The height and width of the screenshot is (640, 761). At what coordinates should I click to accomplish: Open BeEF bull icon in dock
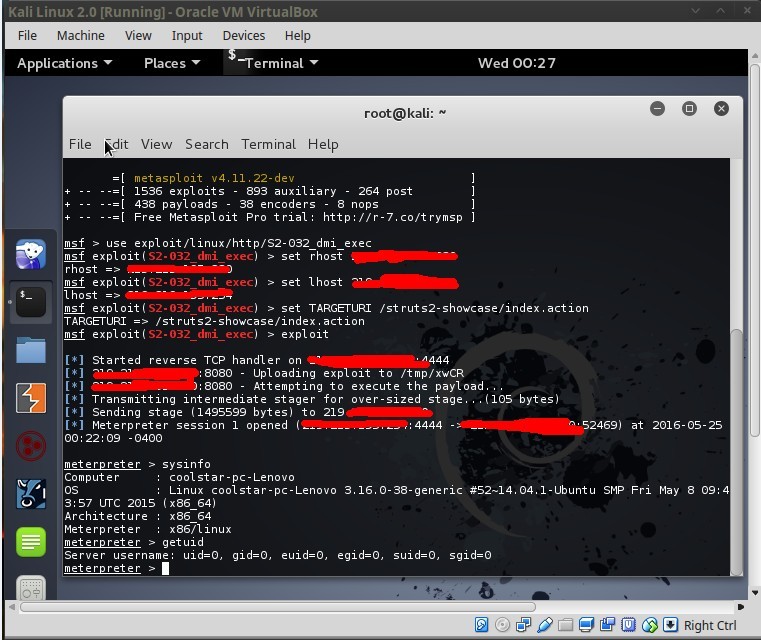point(31,493)
